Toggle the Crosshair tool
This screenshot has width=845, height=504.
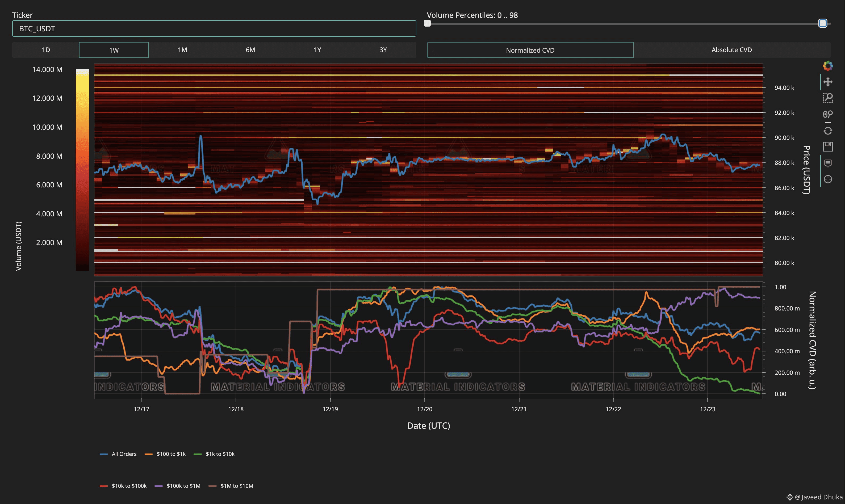(x=828, y=179)
